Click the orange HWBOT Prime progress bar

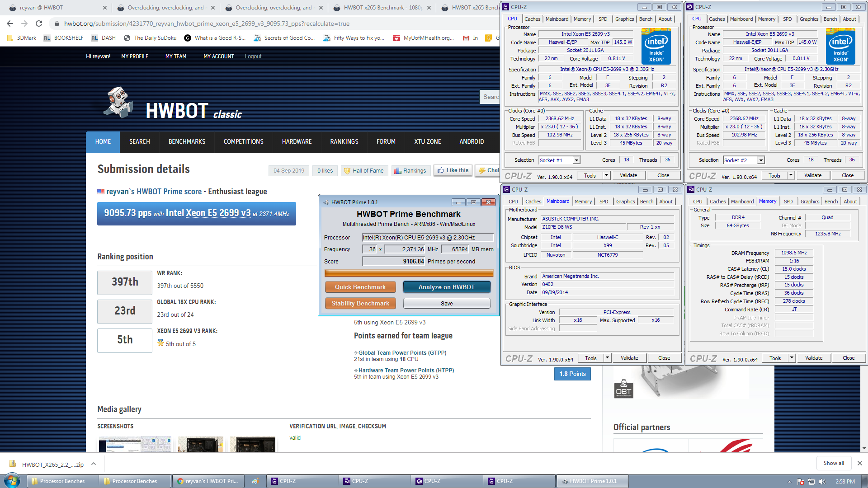[x=409, y=273]
